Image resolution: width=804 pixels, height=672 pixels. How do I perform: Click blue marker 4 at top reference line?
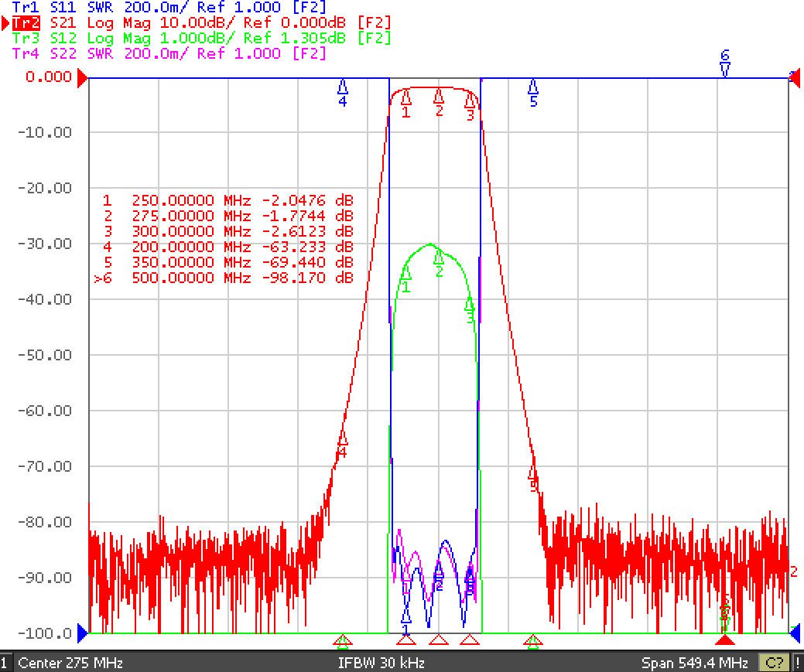343,93
